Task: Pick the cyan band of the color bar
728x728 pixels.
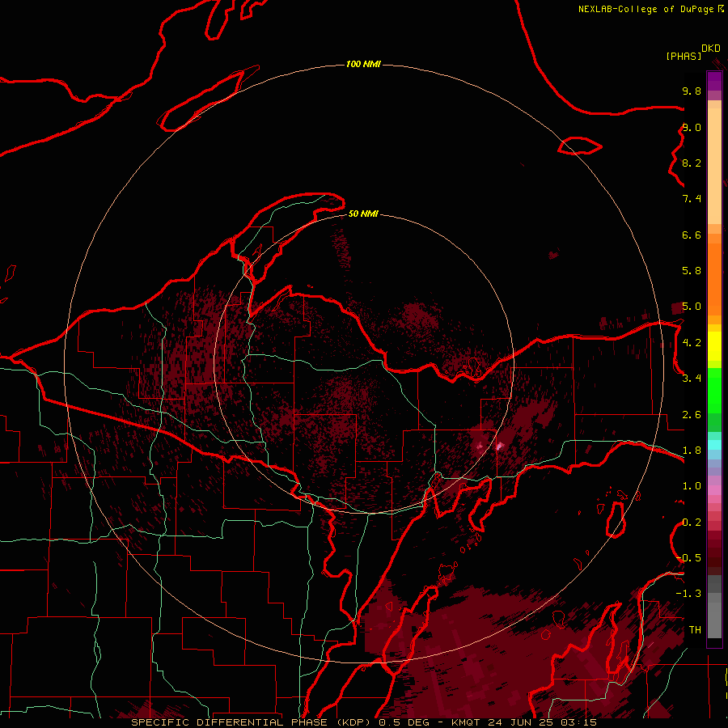Action: point(714,444)
